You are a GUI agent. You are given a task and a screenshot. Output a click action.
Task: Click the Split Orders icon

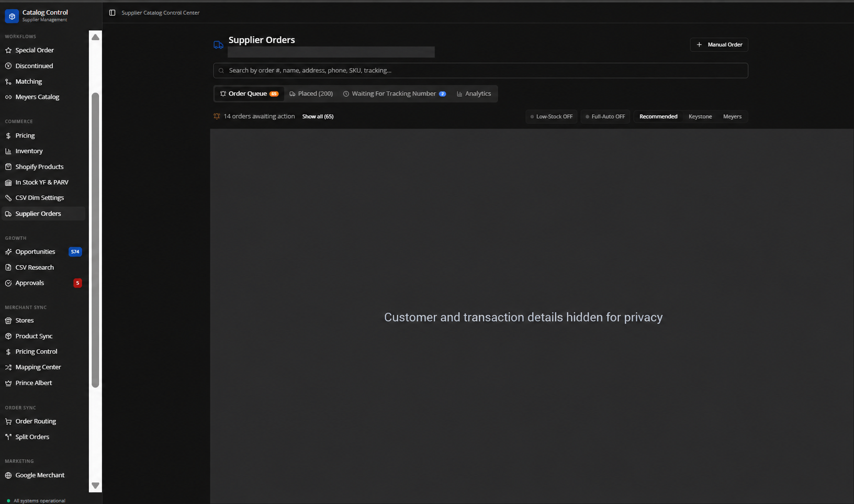[x=8, y=437]
